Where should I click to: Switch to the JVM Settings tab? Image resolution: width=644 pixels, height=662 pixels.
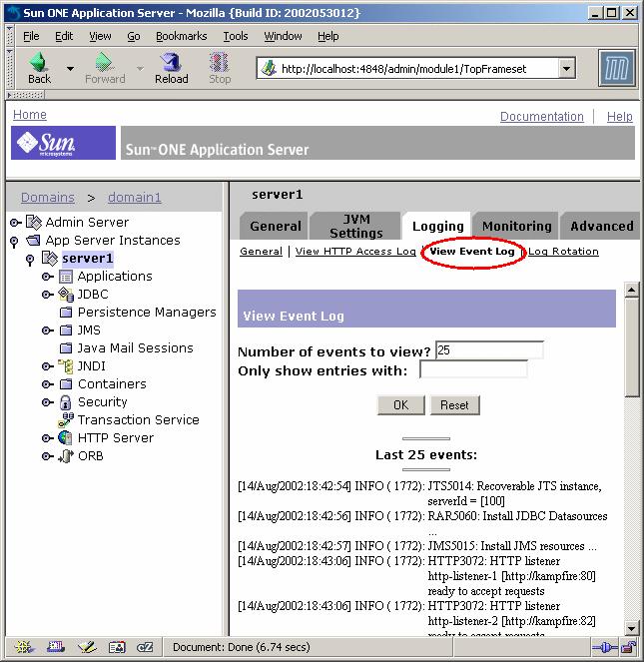[x=356, y=226]
